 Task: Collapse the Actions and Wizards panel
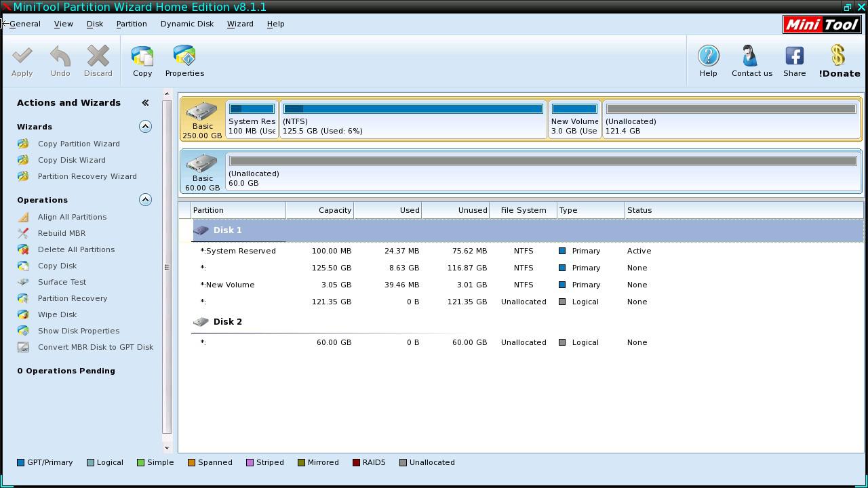145,102
